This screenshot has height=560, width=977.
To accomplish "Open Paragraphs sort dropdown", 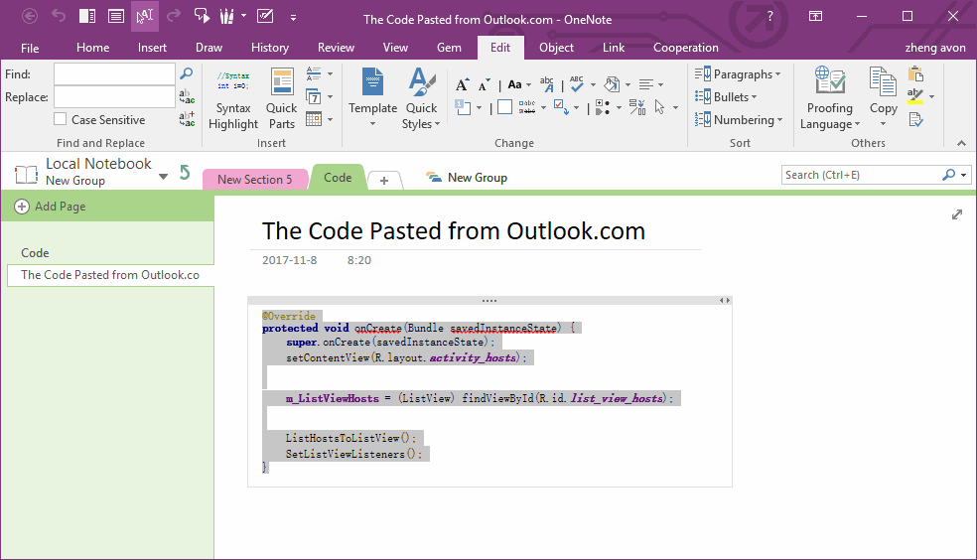I will pyautogui.click(x=738, y=74).
